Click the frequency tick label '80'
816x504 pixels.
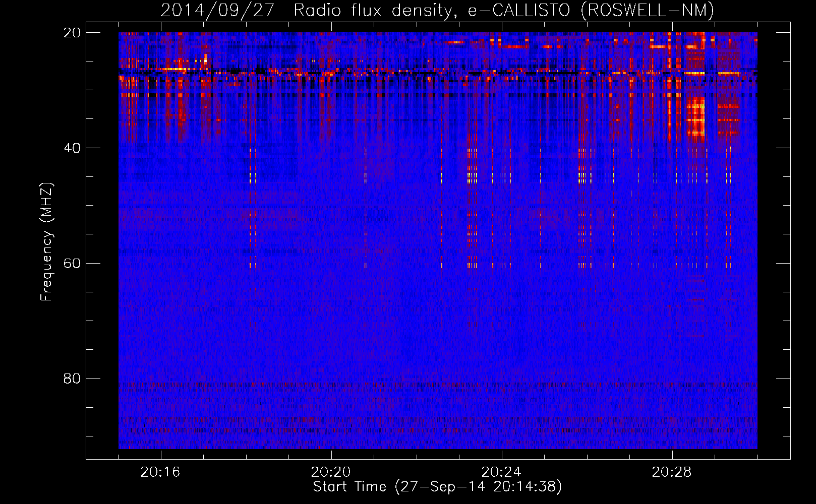point(72,379)
